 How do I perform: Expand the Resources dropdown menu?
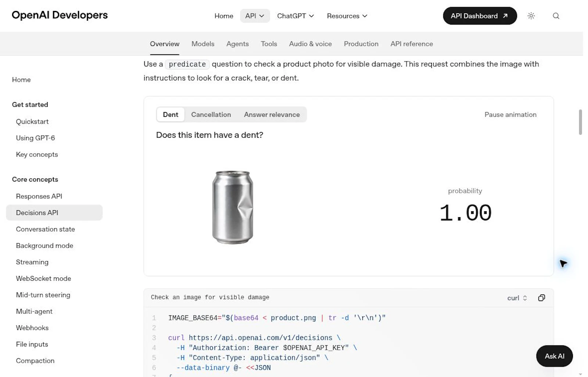[347, 16]
